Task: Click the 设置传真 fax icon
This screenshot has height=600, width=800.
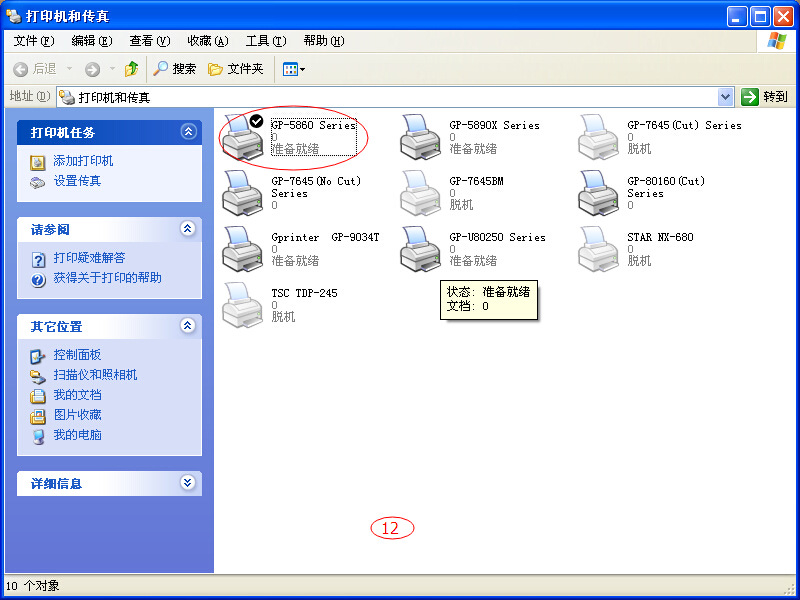Action: (x=38, y=182)
